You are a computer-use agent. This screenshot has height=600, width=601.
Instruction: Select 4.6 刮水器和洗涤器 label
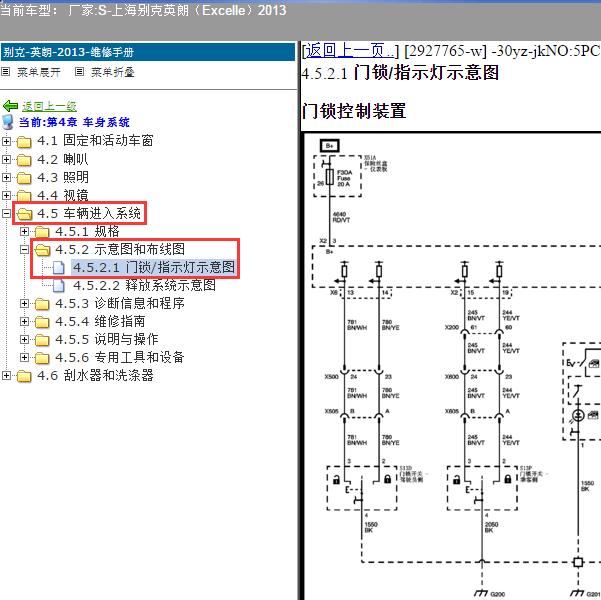pyautogui.click(x=95, y=375)
